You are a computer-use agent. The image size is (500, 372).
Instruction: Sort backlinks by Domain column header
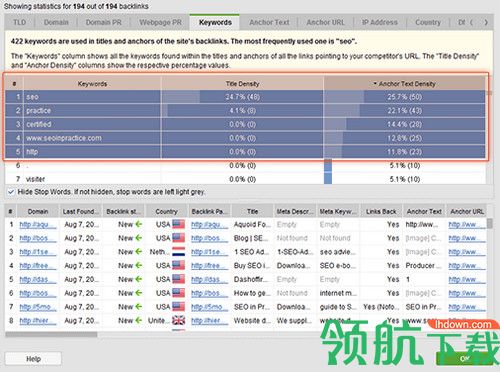click(38, 212)
